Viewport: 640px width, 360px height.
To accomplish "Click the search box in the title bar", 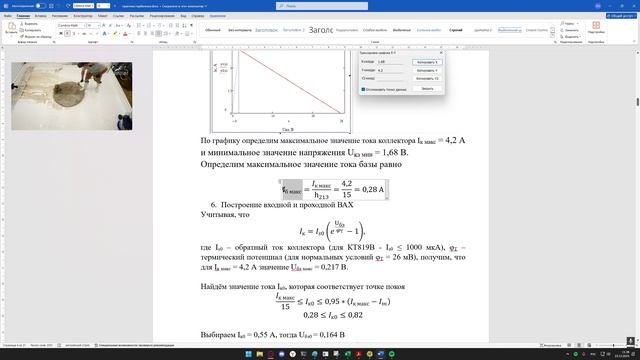I will click(322, 6).
